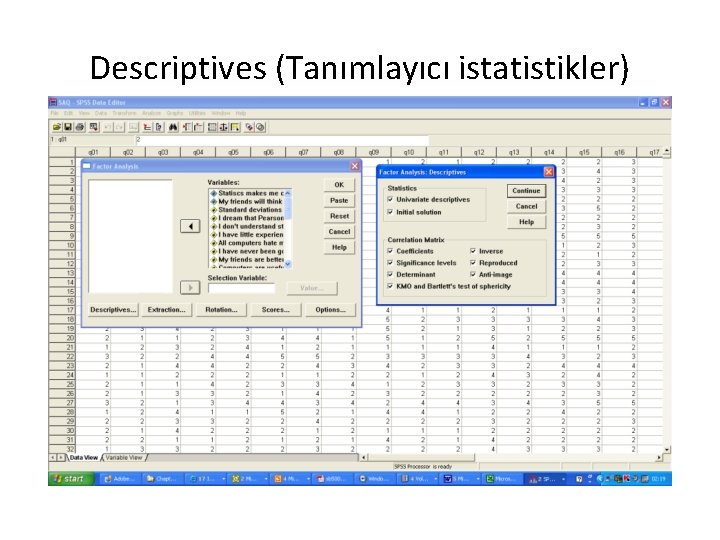Switch to the Variable View tab
720x540 pixels.
(124, 458)
